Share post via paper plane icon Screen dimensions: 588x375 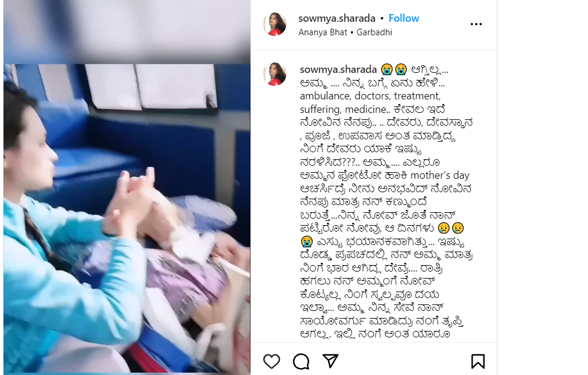click(330, 361)
